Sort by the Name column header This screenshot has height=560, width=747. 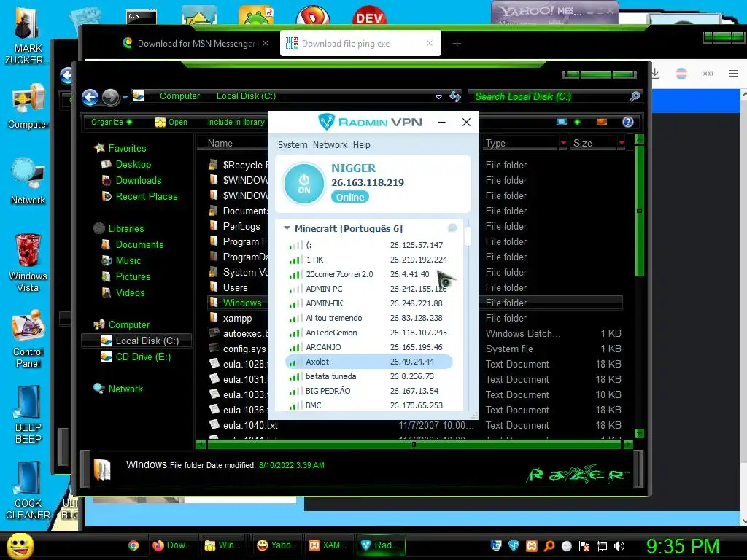[220, 144]
